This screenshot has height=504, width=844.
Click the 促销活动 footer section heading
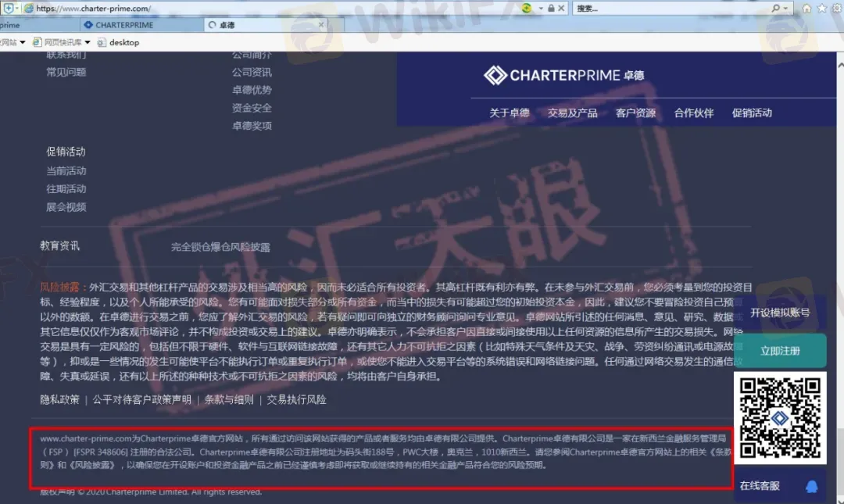(x=66, y=152)
